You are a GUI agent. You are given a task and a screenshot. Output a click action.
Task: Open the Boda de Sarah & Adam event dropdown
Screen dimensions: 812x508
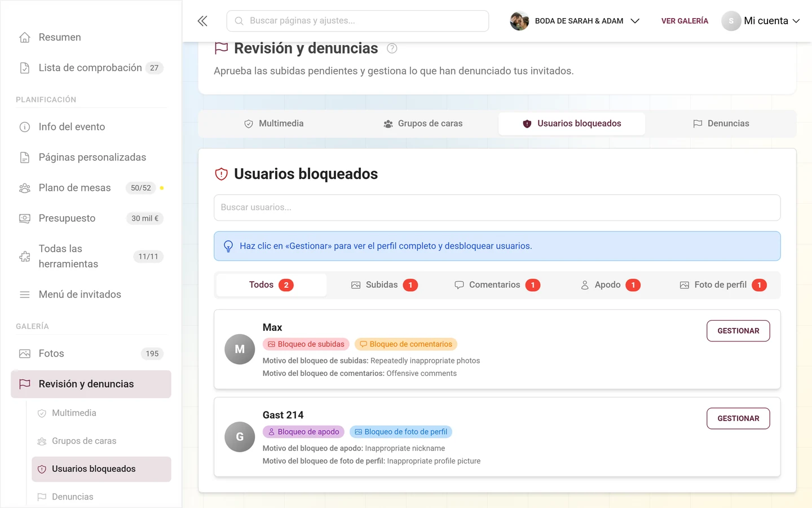point(575,21)
